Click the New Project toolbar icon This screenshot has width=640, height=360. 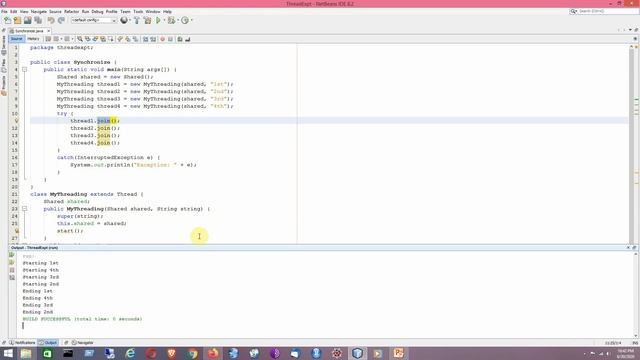pos(18,20)
